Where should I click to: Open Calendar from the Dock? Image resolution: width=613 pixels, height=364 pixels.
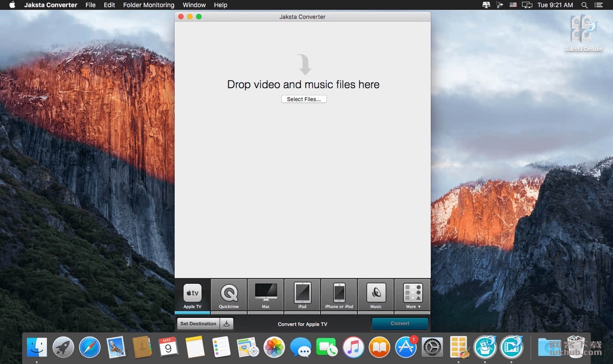coord(168,347)
